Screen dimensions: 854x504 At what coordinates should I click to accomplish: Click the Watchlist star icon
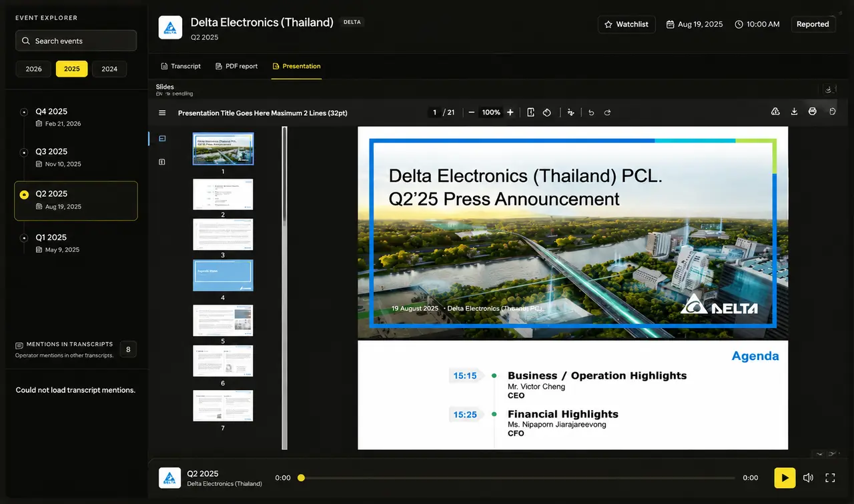pos(608,24)
